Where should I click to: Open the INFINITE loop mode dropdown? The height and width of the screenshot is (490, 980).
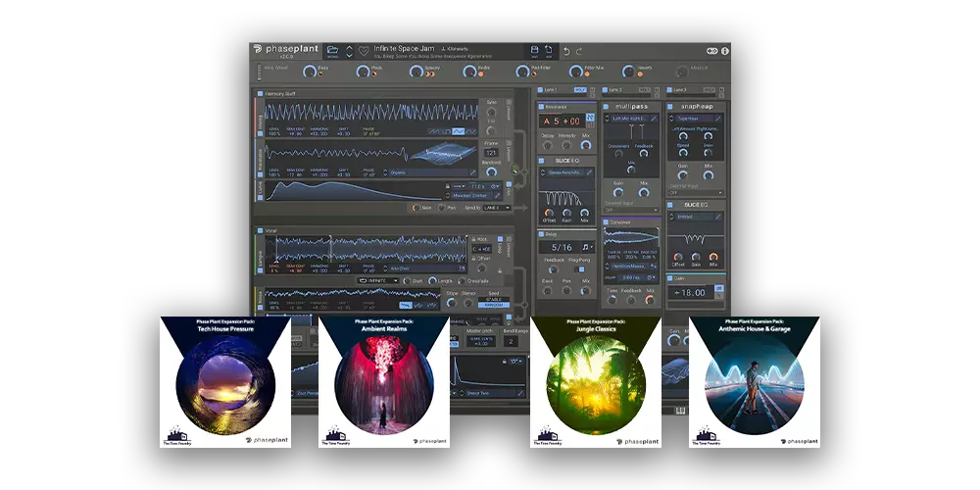click(x=379, y=280)
